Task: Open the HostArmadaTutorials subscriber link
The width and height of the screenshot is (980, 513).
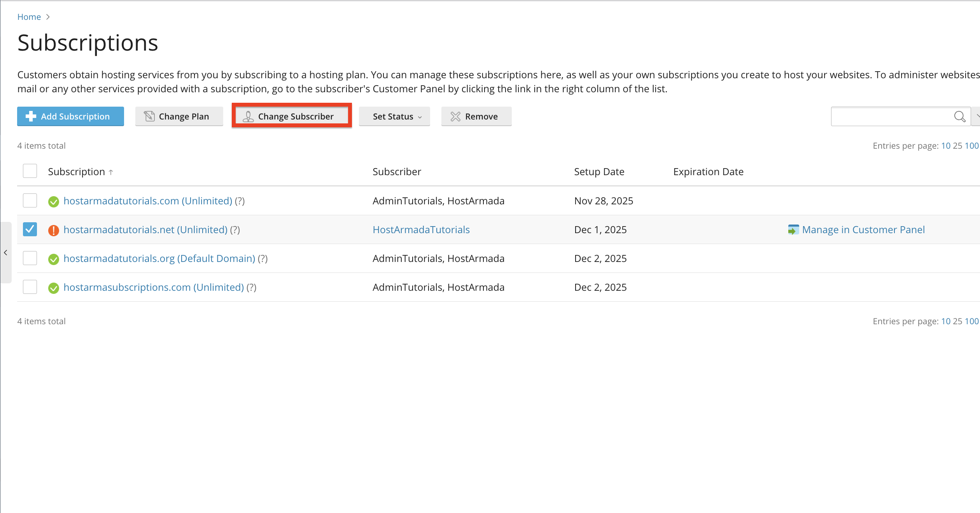Action: click(x=421, y=230)
